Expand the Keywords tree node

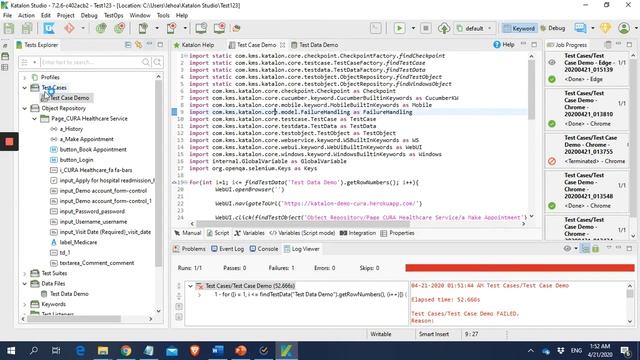point(24,304)
